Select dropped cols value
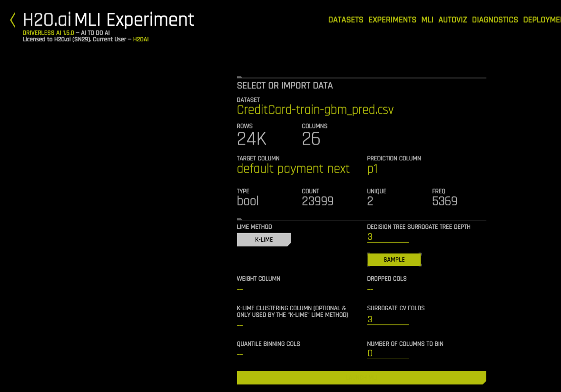This screenshot has height=392, width=561. point(370,289)
